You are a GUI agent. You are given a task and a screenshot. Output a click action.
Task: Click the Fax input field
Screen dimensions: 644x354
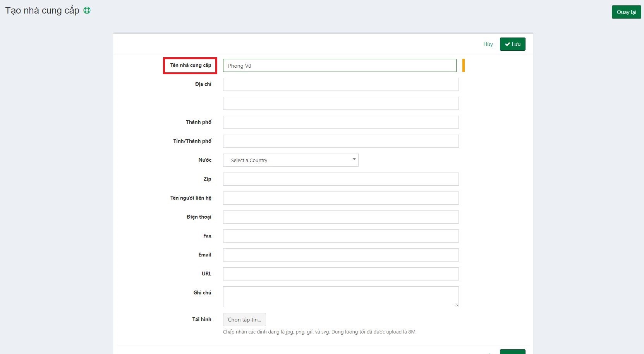(x=340, y=236)
